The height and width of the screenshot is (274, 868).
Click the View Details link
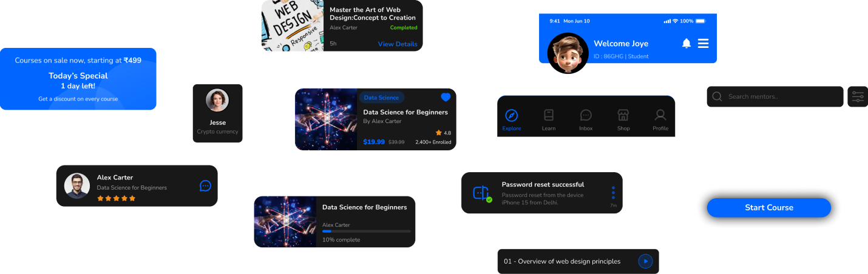pos(398,44)
